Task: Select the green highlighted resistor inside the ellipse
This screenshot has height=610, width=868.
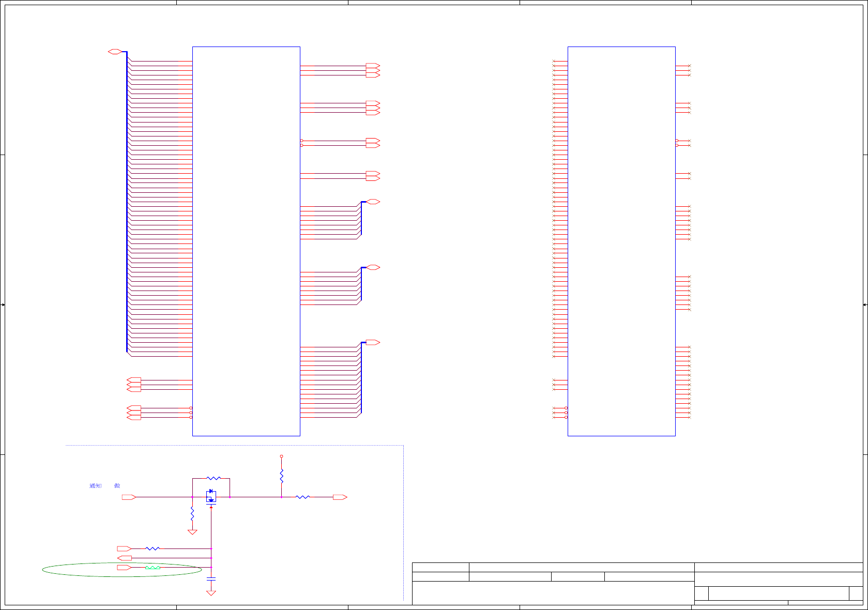Action: 153,568
